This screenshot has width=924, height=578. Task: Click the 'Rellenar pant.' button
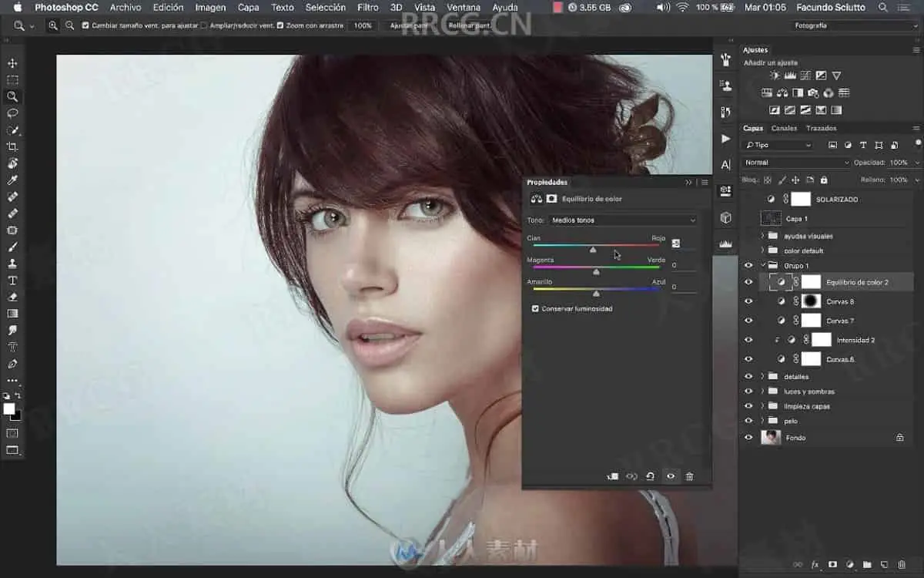click(469, 25)
